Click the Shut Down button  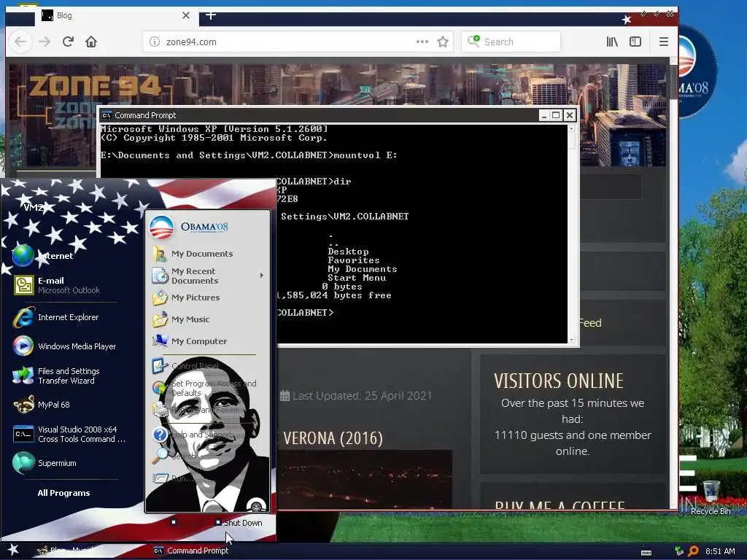coord(239,523)
